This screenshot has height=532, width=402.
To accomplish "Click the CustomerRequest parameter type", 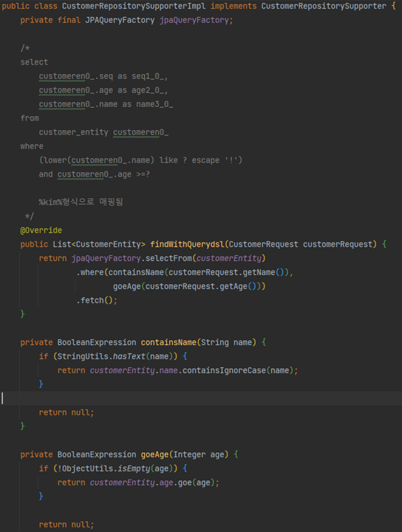I will coord(264,245).
